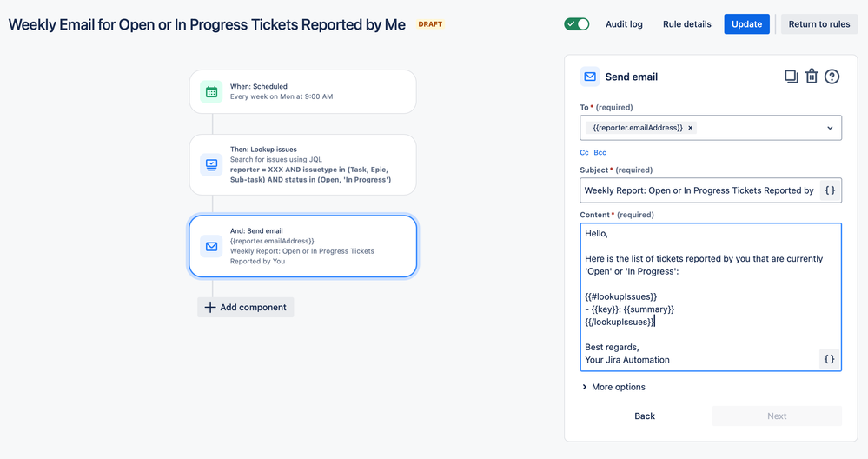Click the Scheduled trigger calendar icon
This screenshot has height=459, width=868.
211,91
